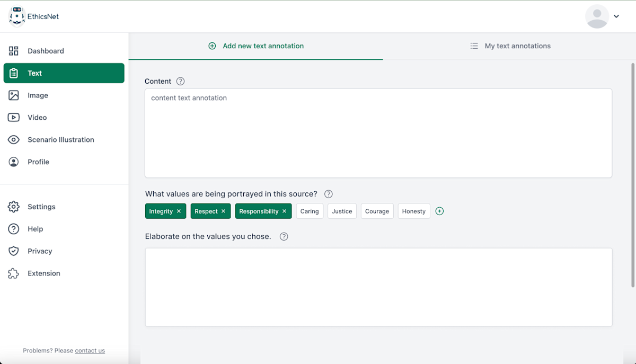Click the EthicsNet brand name
Screen dimensions: 636x364
[43, 16]
